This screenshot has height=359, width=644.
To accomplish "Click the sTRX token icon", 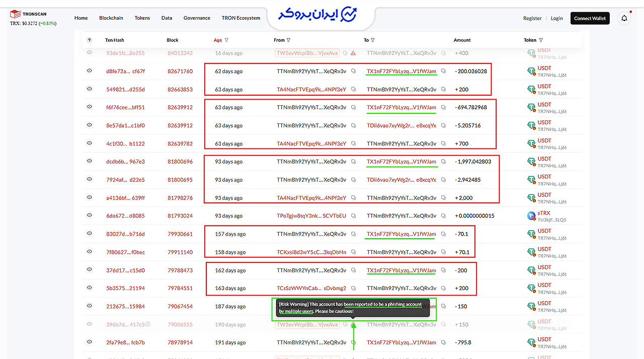I will 531,216.
